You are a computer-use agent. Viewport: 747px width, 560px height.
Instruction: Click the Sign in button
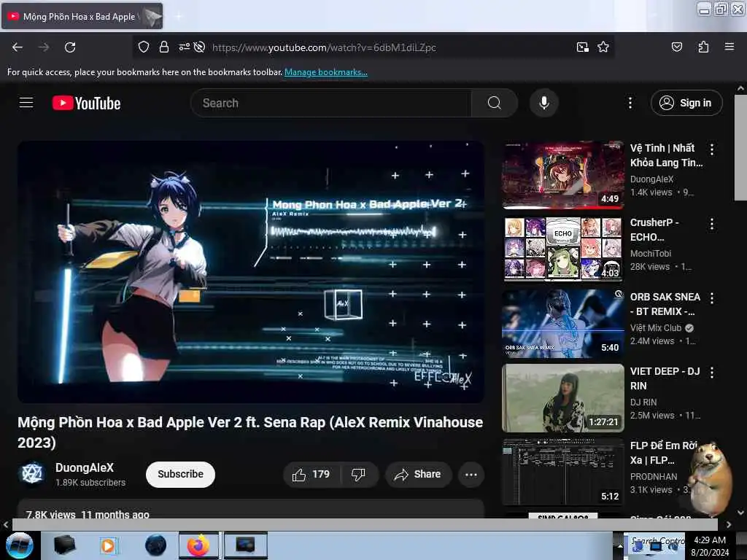tap(686, 103)
